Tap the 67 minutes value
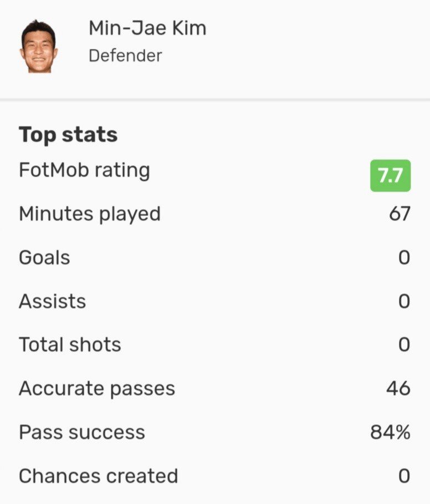This screenshot has width=430, height=504. [399, 214]
